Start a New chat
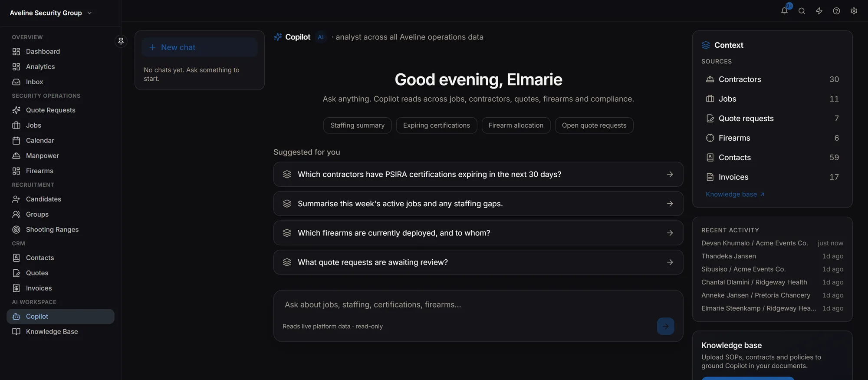This screenshot has height=380, width=868. [x=200, y=47]
